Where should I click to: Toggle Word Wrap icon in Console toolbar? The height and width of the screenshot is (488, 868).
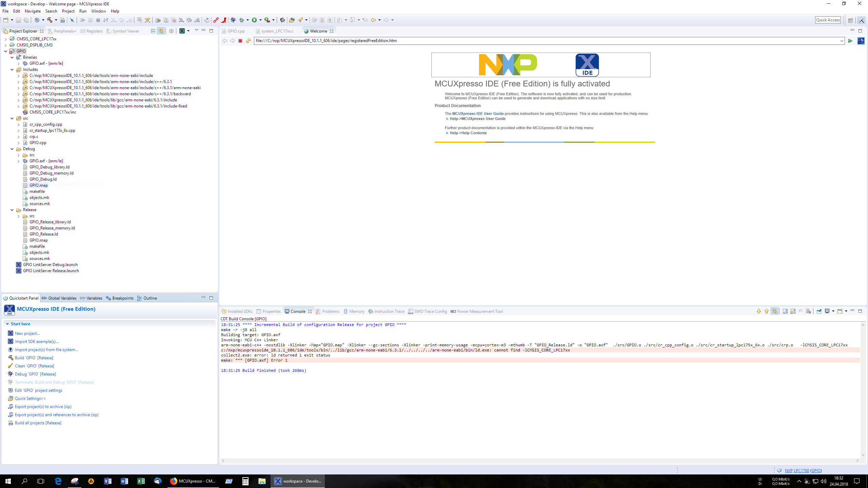click(801, 311)
